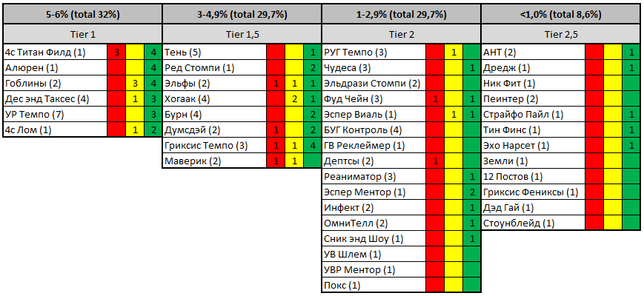The height and width of the screenshot is (296, 644).
Task: Click the "5-6% (total 32%)" header cell
Action: [x=82, y=13]
